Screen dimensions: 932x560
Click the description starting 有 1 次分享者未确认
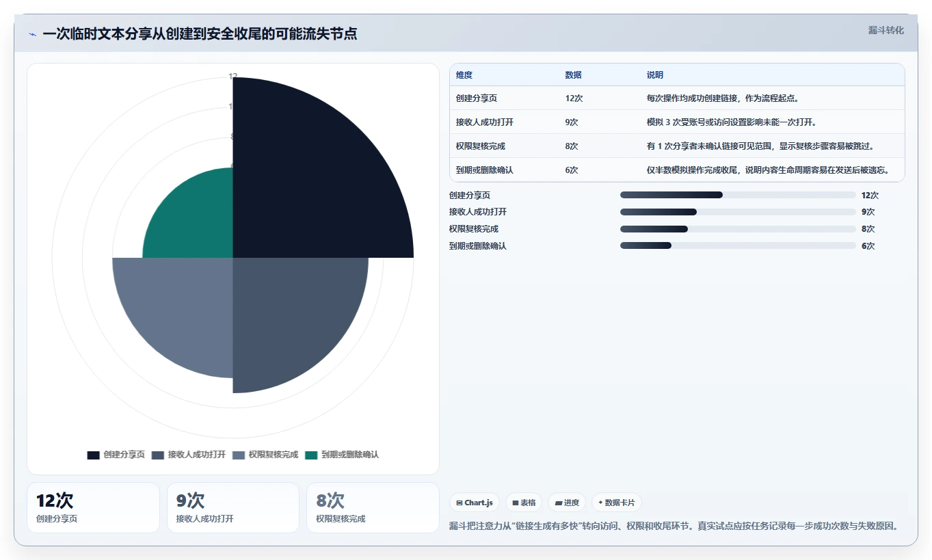click(x=760, y=146)
